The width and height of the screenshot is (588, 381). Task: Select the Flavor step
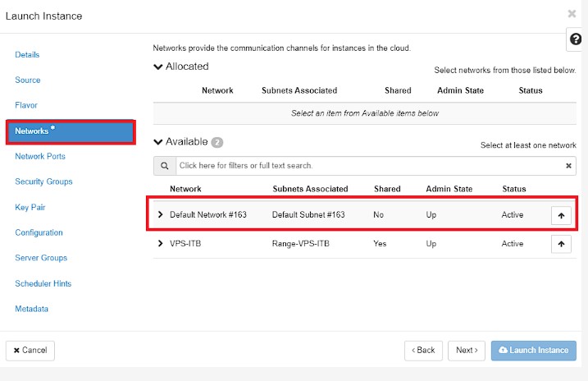pyautogui.click(x=26, y=105)
